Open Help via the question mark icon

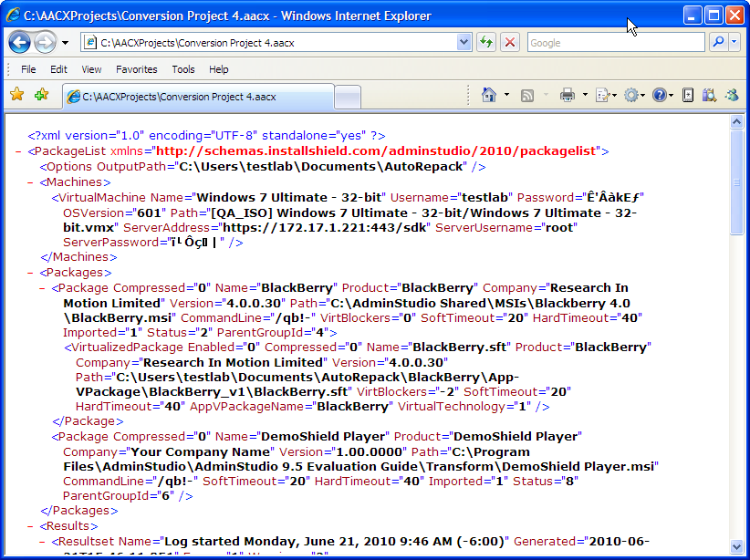[660, 94]
